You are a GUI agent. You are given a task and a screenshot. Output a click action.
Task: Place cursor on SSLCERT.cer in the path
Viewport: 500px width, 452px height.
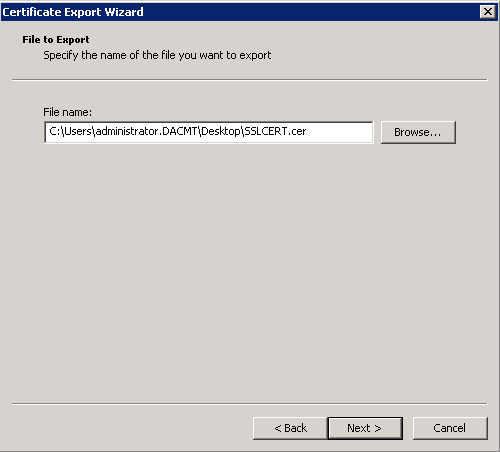pos(275,131)
